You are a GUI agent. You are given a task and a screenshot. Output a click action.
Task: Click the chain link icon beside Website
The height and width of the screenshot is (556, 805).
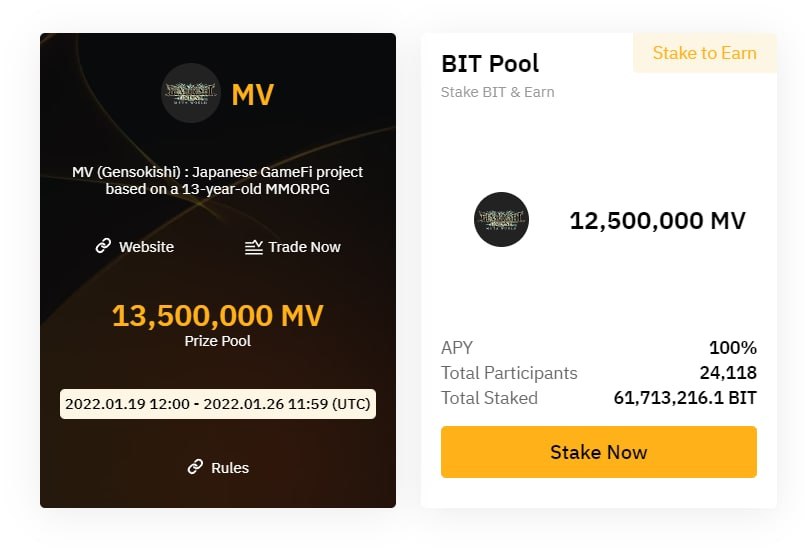103,246
